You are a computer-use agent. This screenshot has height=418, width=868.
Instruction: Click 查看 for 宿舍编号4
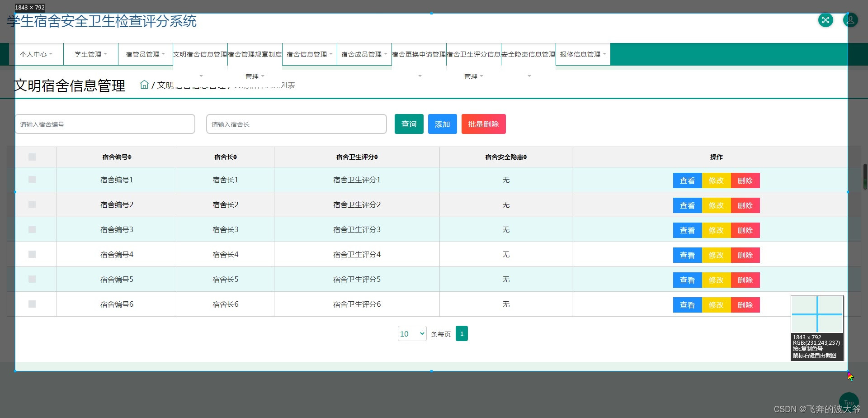688,255
